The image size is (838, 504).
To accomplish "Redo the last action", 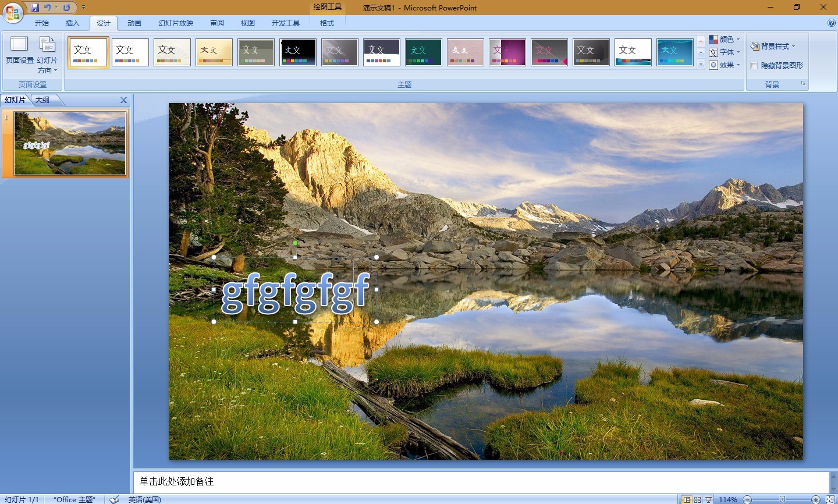I will click(66, 8).
